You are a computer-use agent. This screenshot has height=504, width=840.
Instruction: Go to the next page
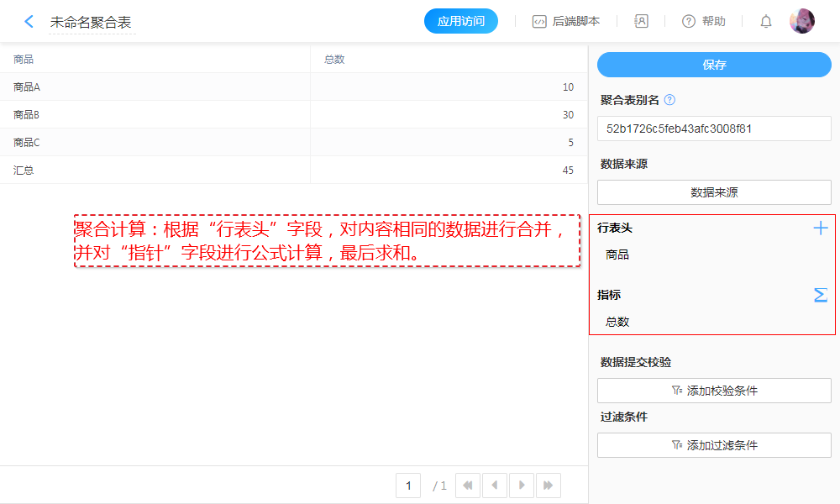[x=522, y=486]
